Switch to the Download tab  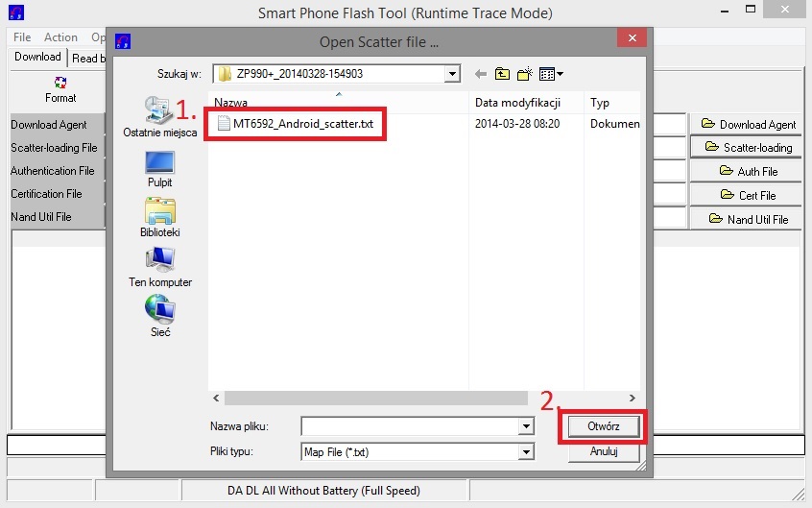(x=37, y=57)
